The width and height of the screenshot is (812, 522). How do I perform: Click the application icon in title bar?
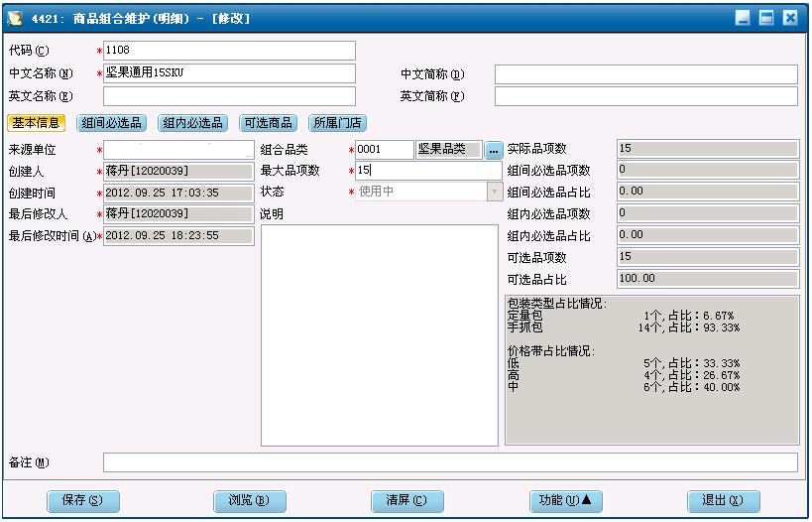pos(15,18)
